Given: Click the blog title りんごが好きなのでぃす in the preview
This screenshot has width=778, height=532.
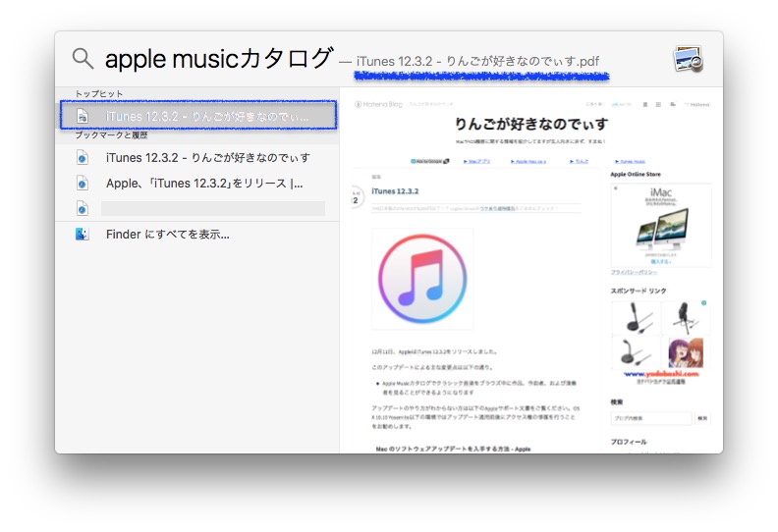Looking at the screenshot, I should pos(531,124).
